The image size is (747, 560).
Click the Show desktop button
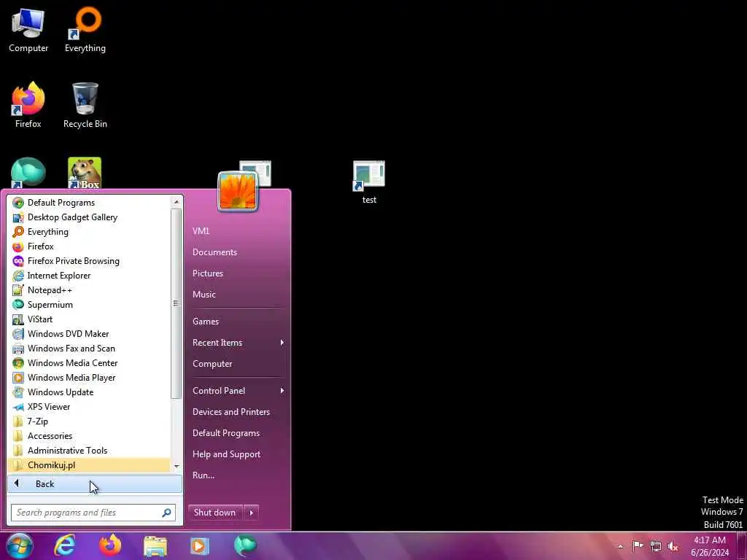[742, 546]
